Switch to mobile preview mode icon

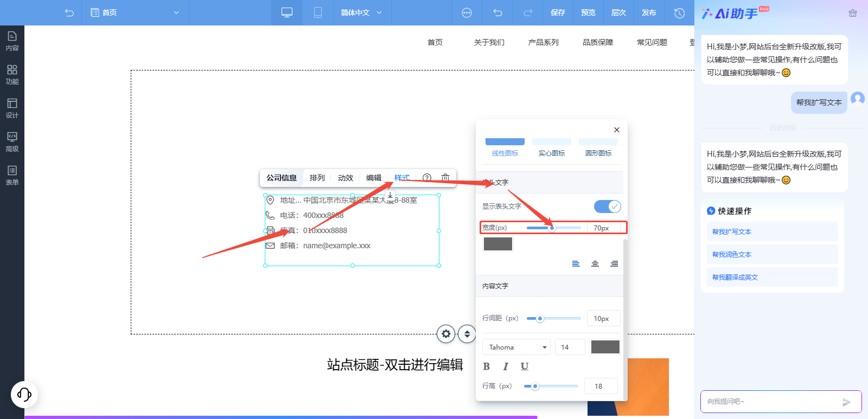pos(318,12)
